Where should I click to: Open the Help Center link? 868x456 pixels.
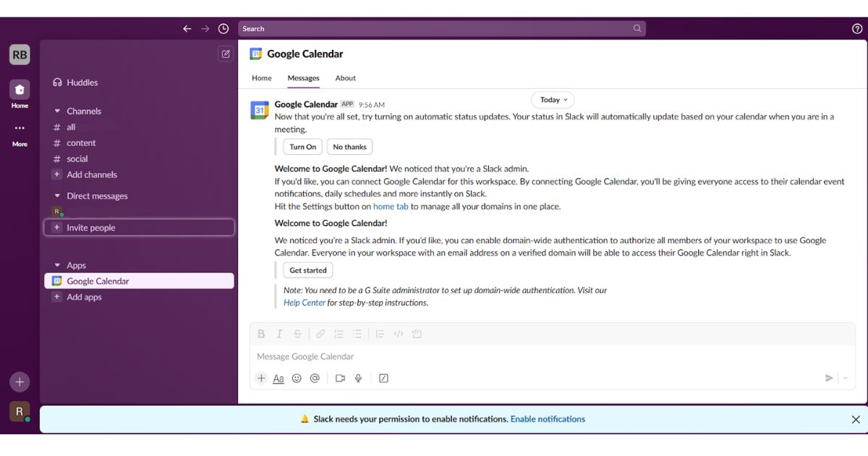(x=305, y=303)
